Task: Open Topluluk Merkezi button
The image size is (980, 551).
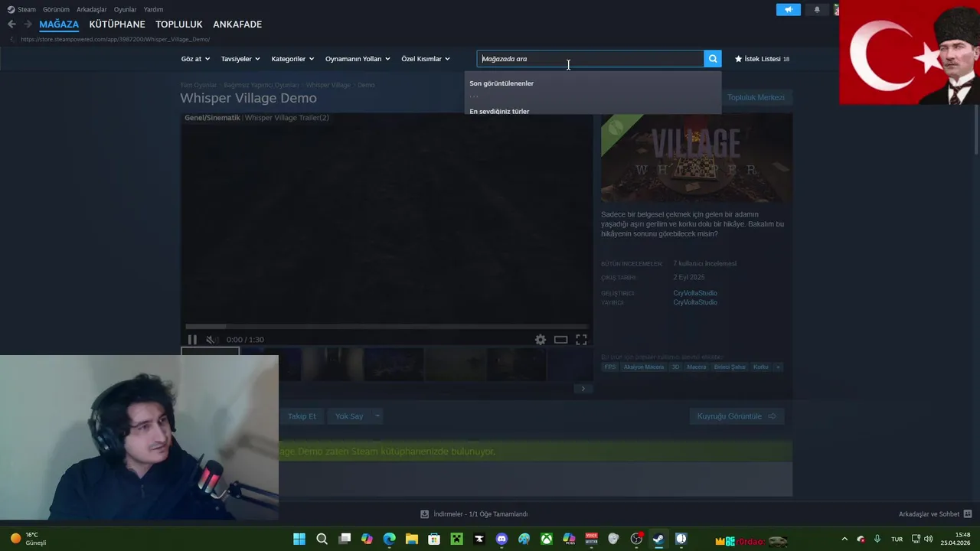Action: pos(756,97)
